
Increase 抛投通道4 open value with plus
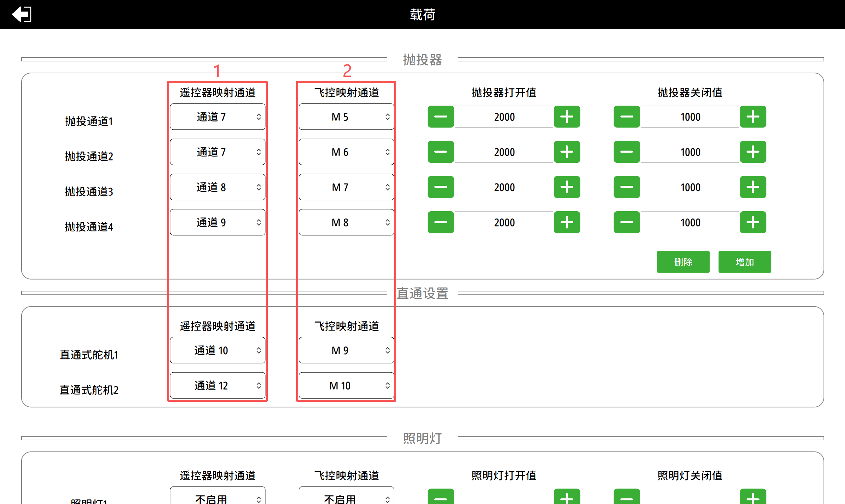pyautogui.click(x=567, y=222)
